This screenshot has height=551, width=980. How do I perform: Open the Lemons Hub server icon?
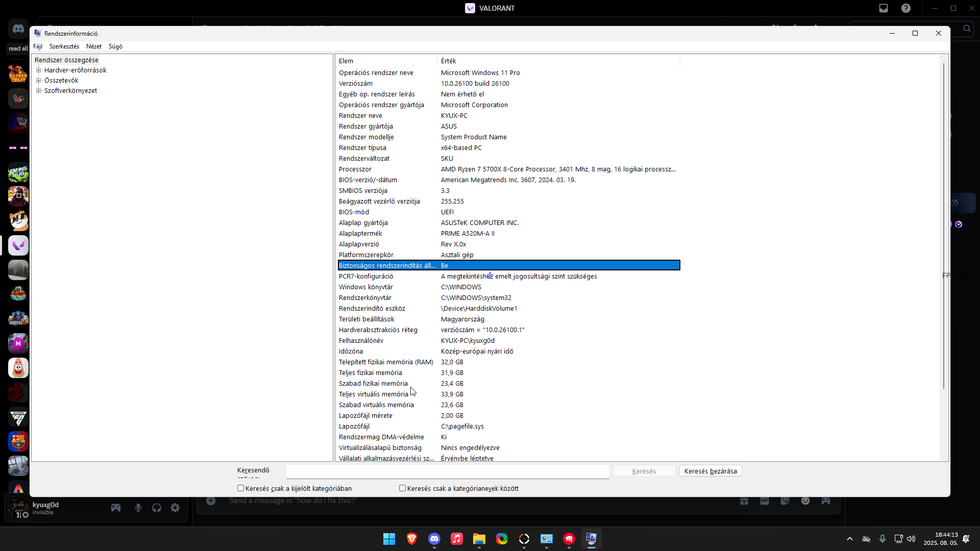tap(18, 172)
